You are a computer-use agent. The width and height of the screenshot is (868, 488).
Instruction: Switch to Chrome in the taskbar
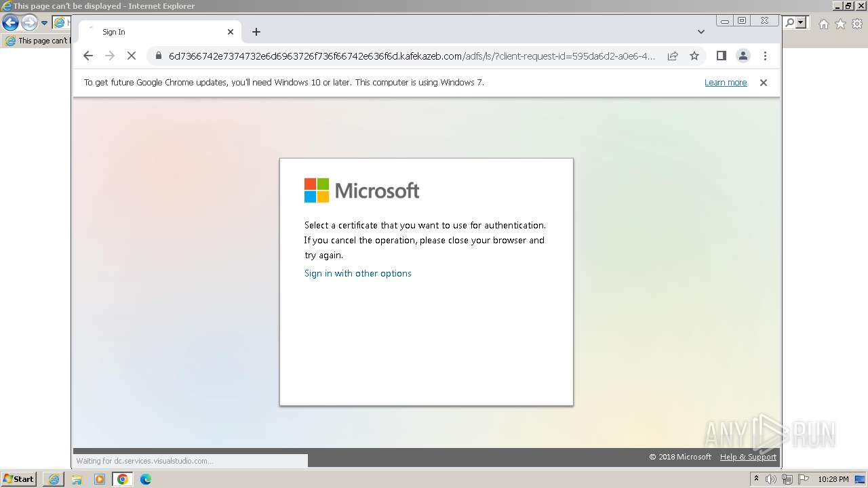(x=123, y=479)
